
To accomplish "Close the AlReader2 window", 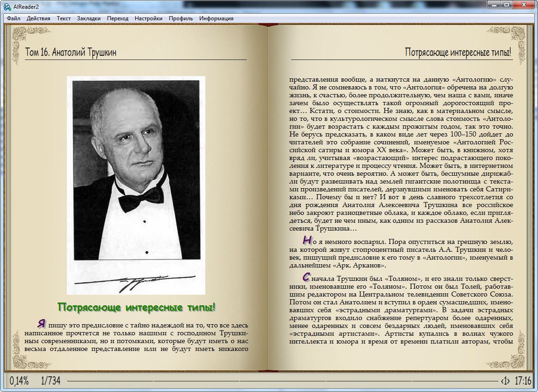I will (x=524, y=5).
